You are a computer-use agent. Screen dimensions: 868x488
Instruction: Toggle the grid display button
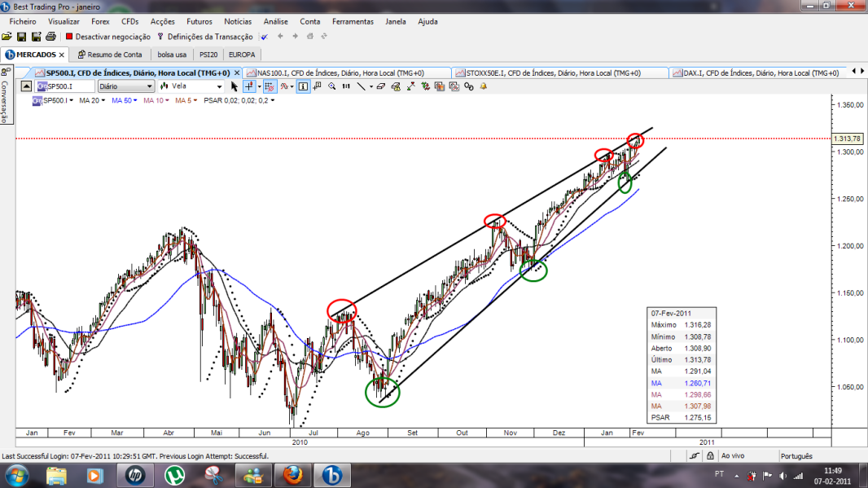pos(270,86)
